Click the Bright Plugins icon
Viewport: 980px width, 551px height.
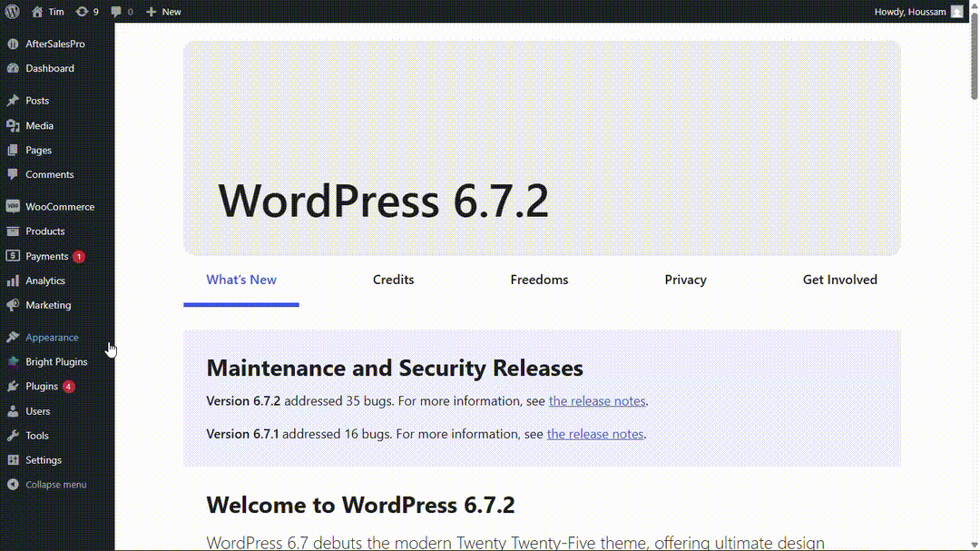[13, 361]
